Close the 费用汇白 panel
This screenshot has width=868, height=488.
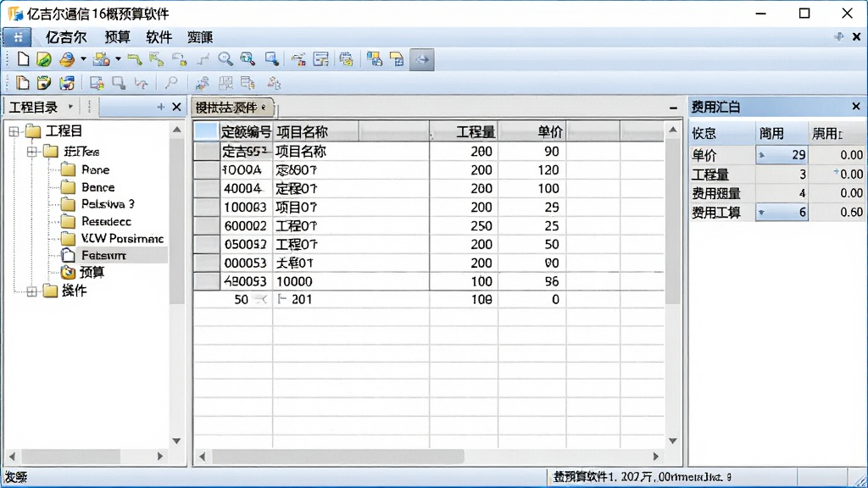pos(856,106)
